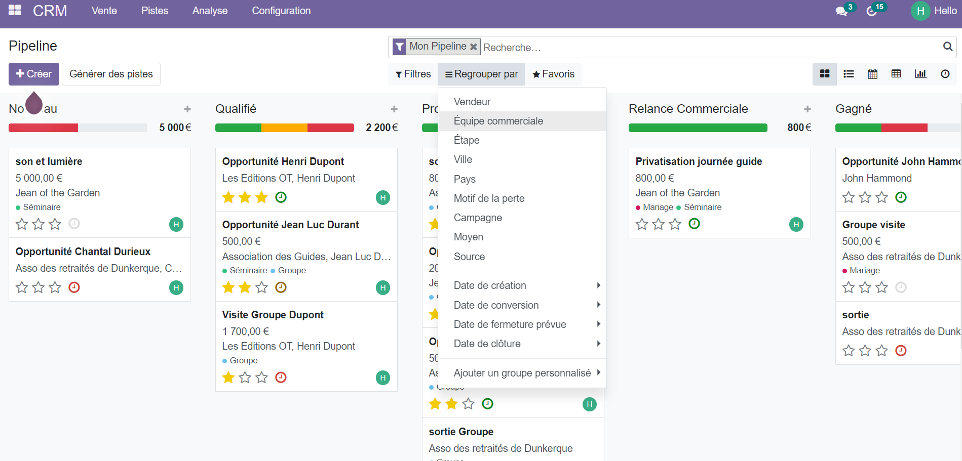Switch to List view

coord(848,74)
